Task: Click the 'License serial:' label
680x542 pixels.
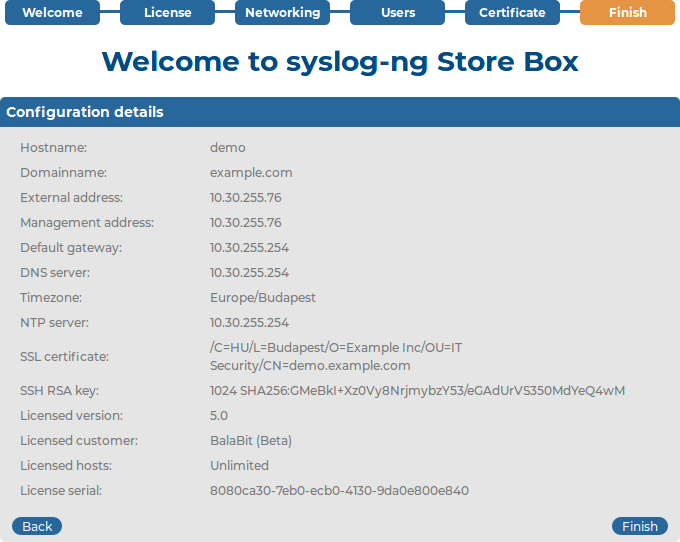Action: pos(61,490)
